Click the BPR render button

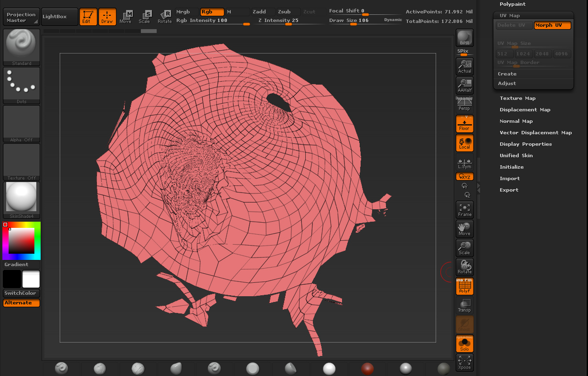(x=465, y=38)
